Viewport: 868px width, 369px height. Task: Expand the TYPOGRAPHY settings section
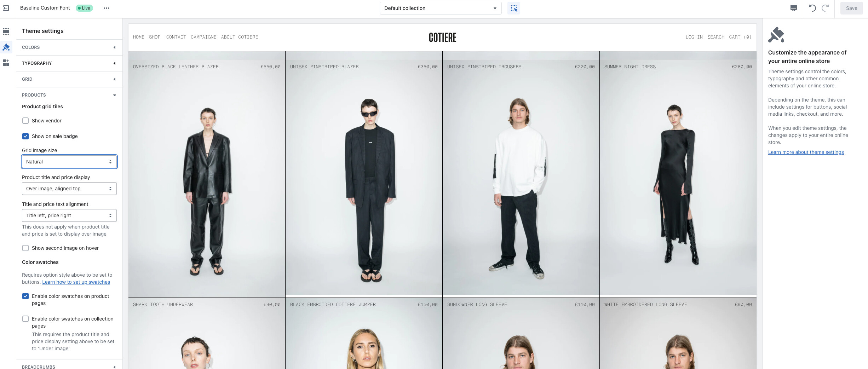(x=69, y=63)
